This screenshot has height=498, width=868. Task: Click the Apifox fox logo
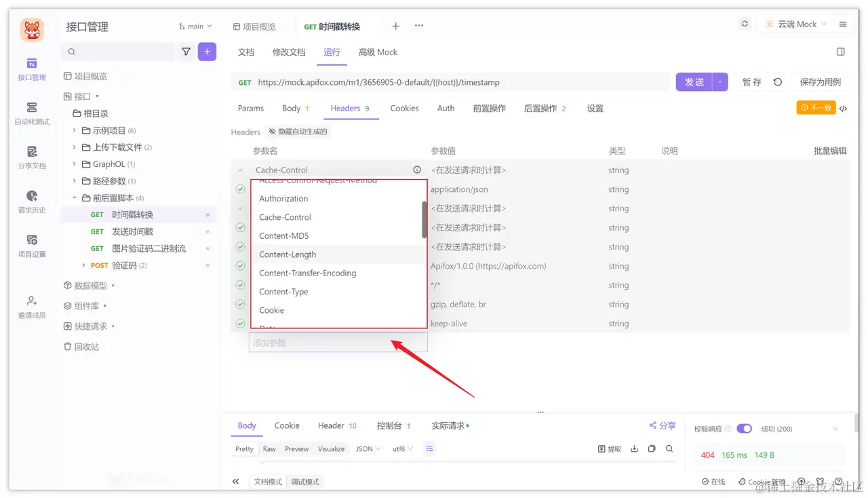pos(32,29)
